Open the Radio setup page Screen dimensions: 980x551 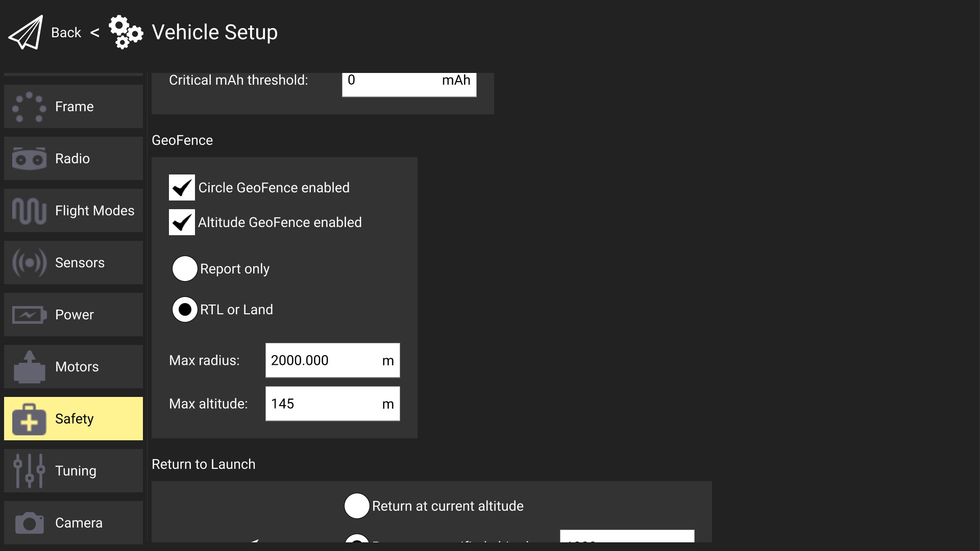coord(73,159)
